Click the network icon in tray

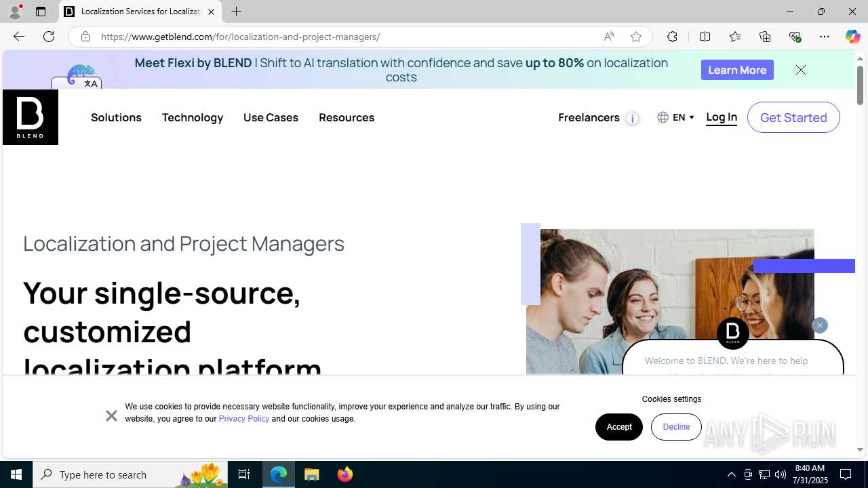tap(764, 474)
